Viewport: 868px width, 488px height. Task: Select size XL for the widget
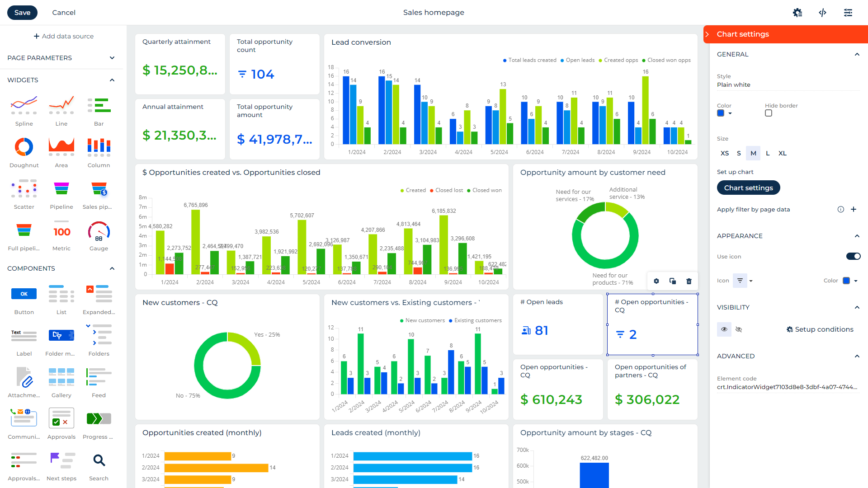point(783,153)
